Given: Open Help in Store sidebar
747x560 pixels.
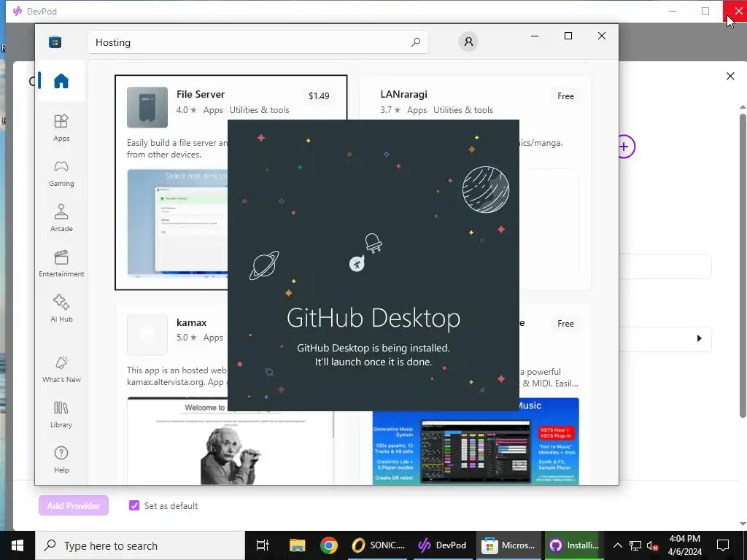Looking at the screenshot, I should click(61, 459).
